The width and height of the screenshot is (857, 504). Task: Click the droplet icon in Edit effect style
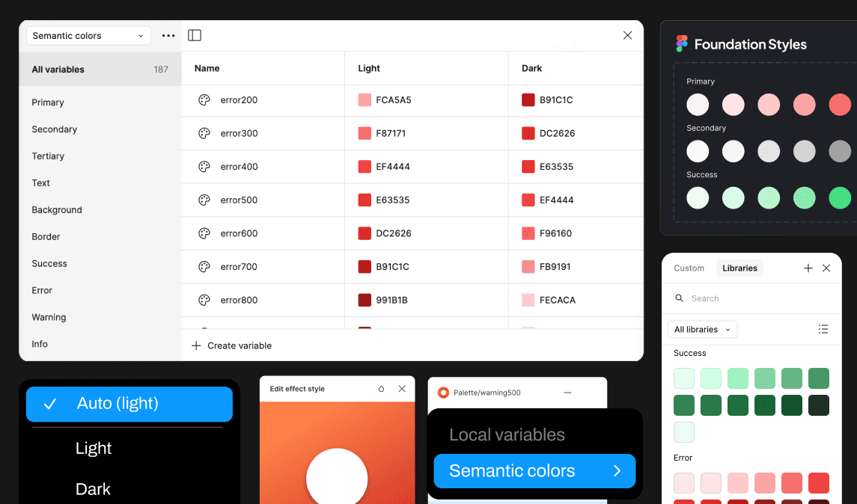click(381, 389)
